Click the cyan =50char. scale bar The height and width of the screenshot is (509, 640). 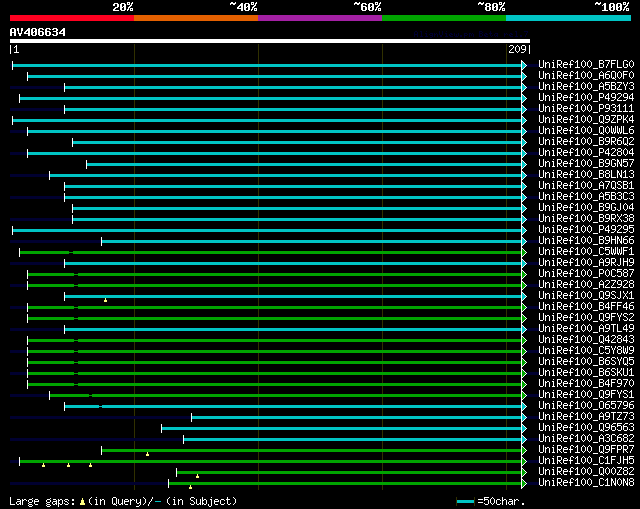(465, 502)
